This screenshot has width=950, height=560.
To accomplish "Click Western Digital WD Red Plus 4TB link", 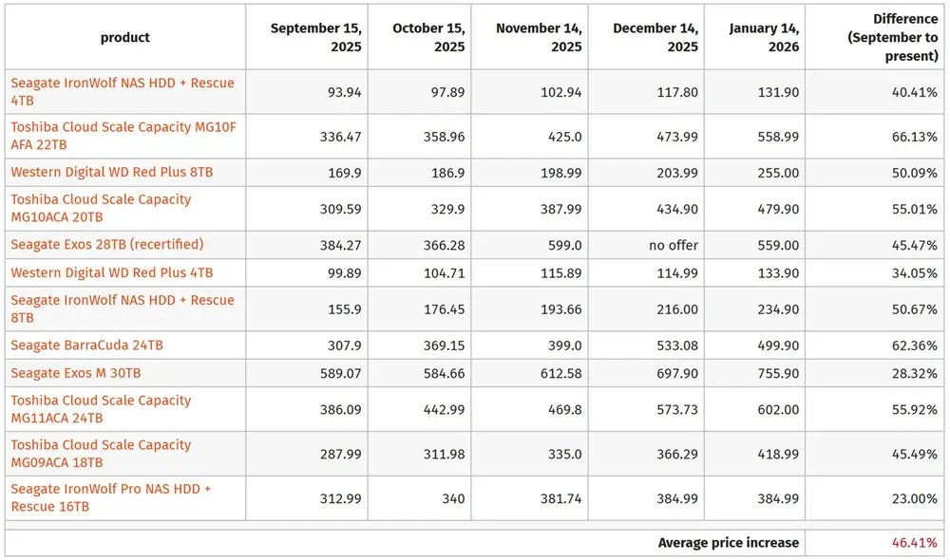I will (112, 272).
